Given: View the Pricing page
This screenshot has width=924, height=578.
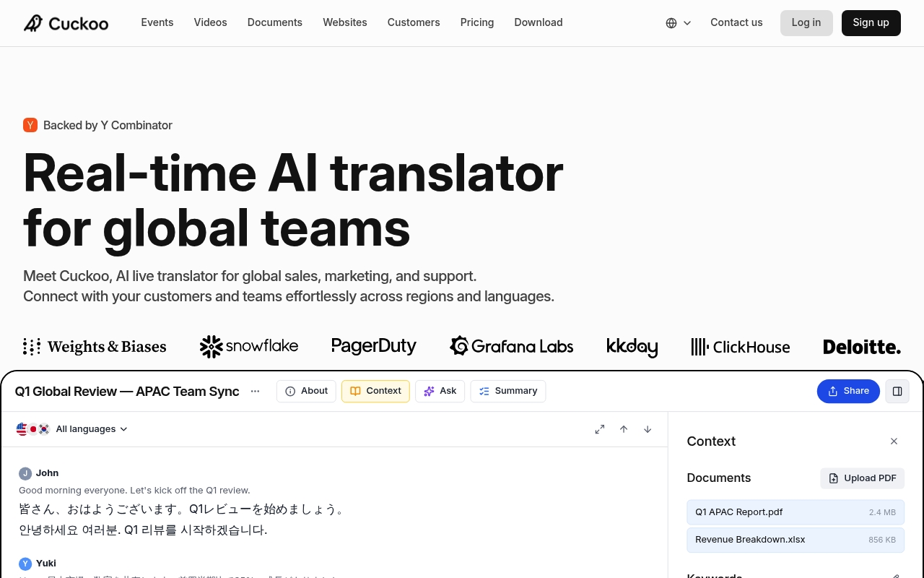Looking at the screenshot, I should click(477, 22).
